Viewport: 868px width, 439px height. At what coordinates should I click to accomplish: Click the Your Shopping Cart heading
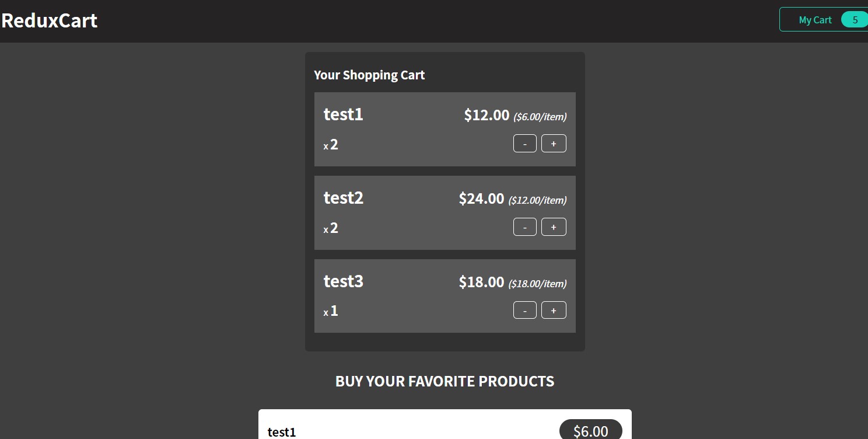click(369, 75)
